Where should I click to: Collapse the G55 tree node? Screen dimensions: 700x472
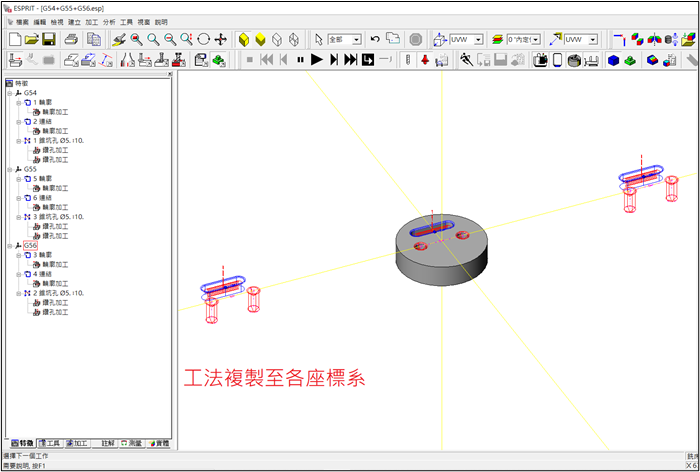point(8,169)
